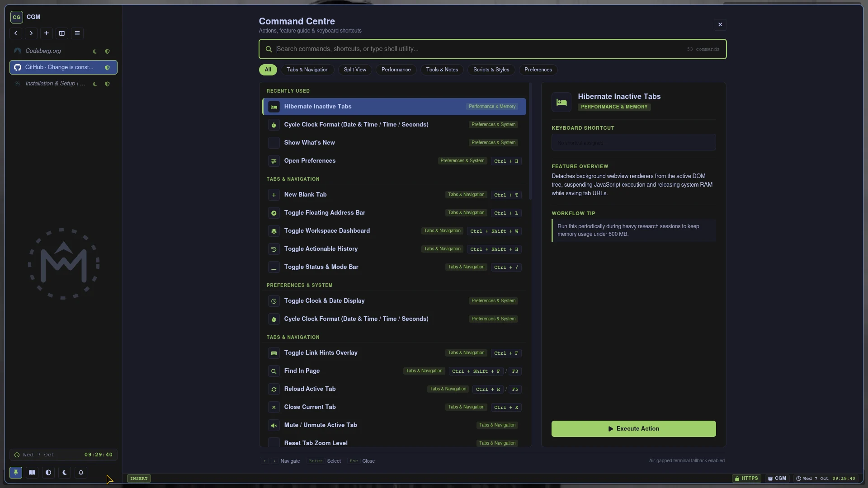This screenshot has width=868, height=488.
Task: Choose the Open Preferences command
Action: 394,161
